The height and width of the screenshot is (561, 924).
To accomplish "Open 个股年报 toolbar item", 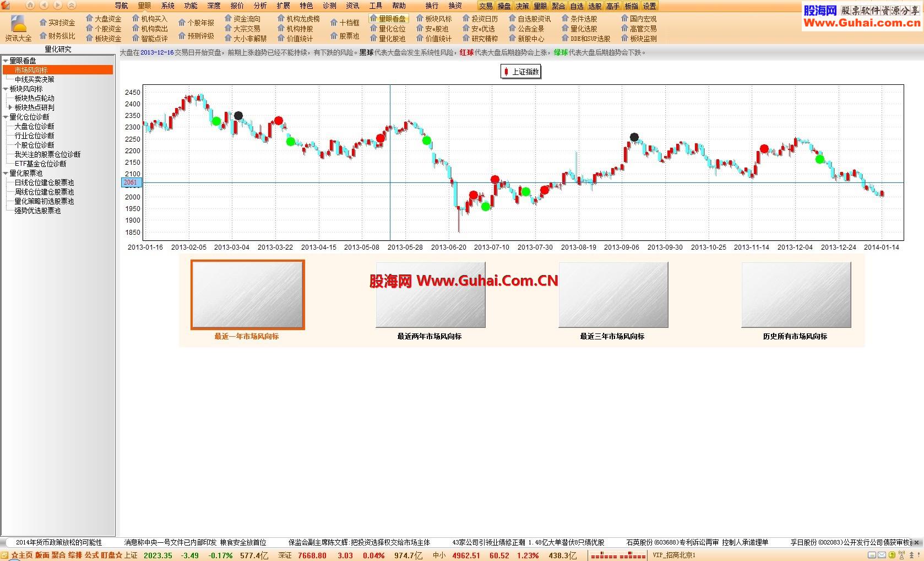I will pyautogui.click(x=196, y=23).
